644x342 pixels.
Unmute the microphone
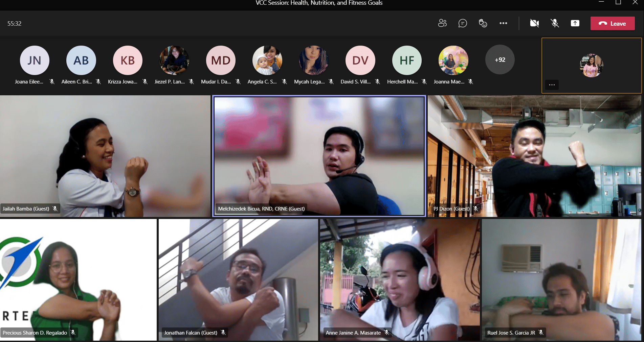click(555, 23)
